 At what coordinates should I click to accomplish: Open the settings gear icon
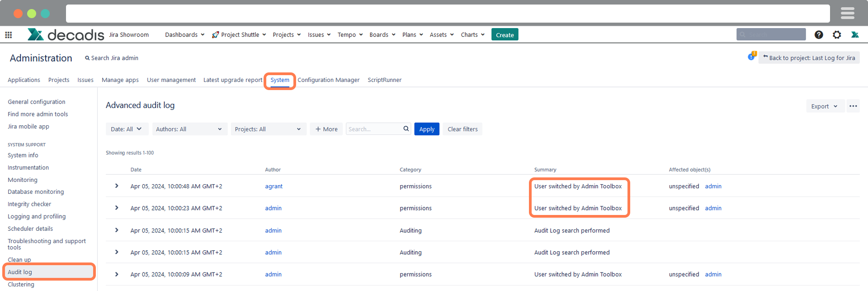tap(837, 35)
